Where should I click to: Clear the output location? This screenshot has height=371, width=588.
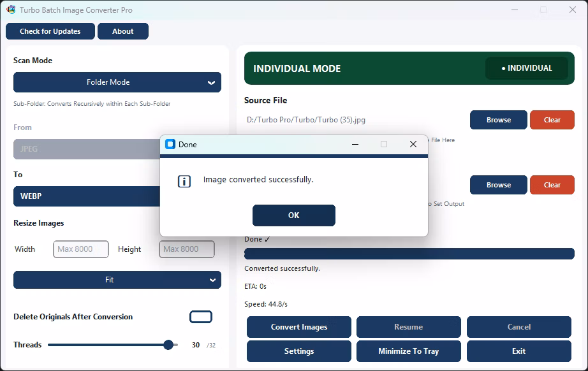(x=552, y=185)
